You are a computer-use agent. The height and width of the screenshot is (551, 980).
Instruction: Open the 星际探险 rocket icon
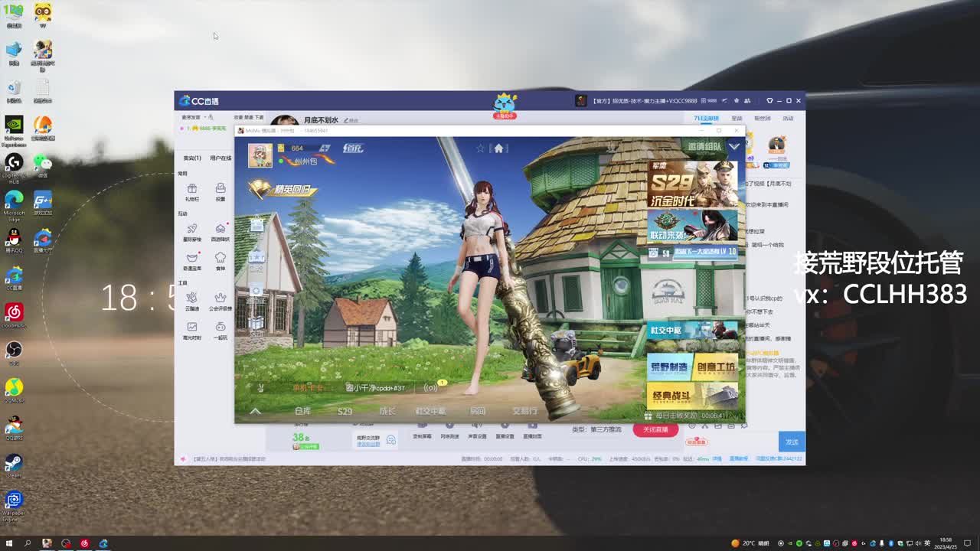[x=191, y=228]
